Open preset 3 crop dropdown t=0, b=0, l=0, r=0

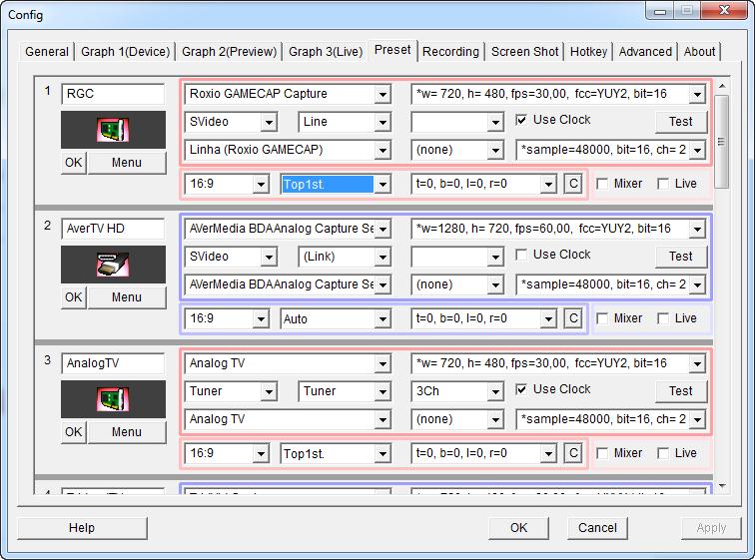pyautogui.click(x=483, y=453)
